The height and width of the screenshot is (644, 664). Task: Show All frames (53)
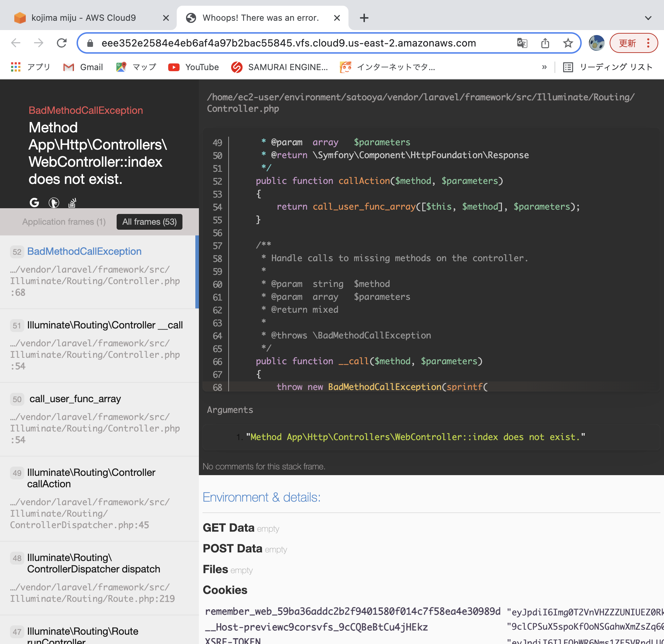click(x=150, y=222)
